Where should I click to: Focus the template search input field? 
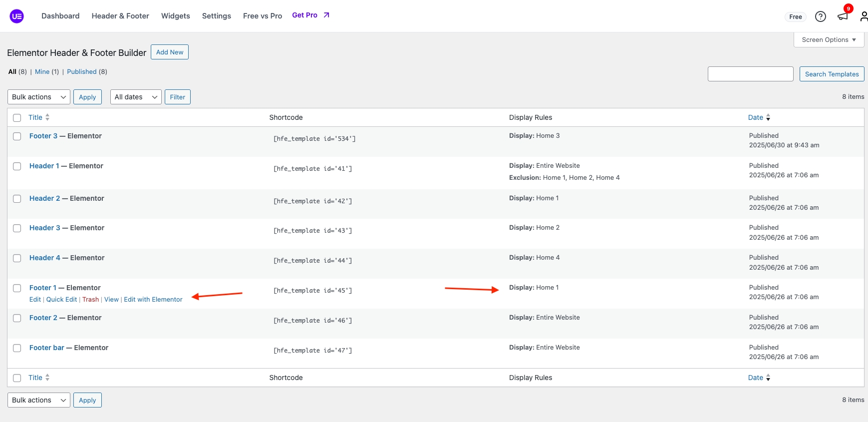tap(750, 74)
